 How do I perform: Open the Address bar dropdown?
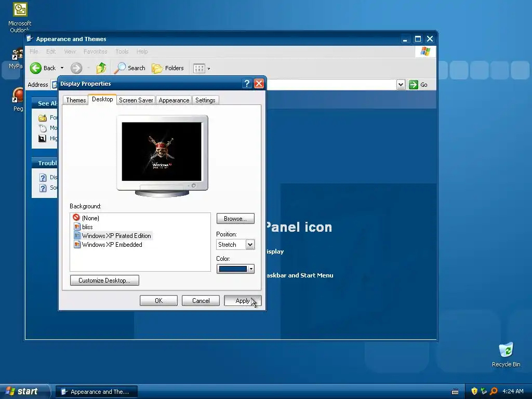(401, 85)
